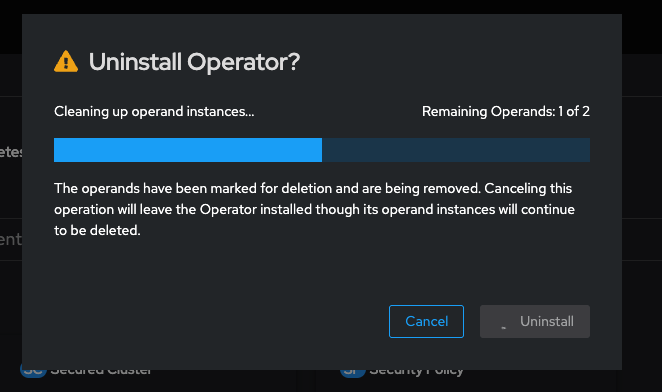662x392 pixels.
Task: Click the greyed-out Uninstall button
Action: click(x=535, y=321)
